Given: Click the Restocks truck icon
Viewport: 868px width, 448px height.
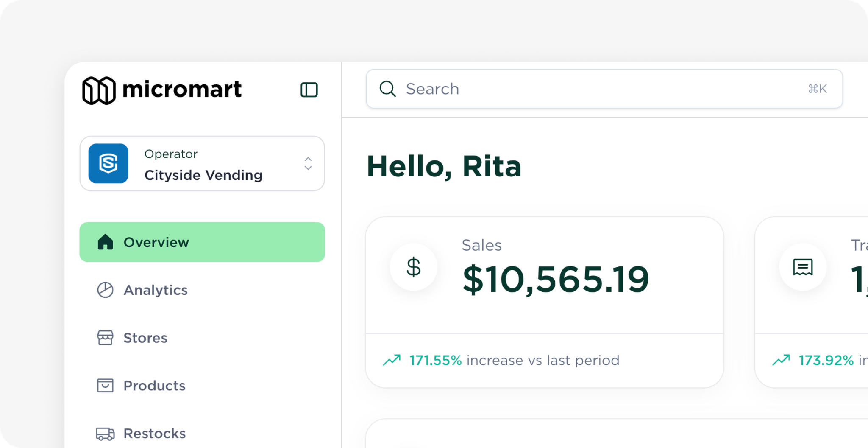Looking at the screenshot, I should coord(105,434).
